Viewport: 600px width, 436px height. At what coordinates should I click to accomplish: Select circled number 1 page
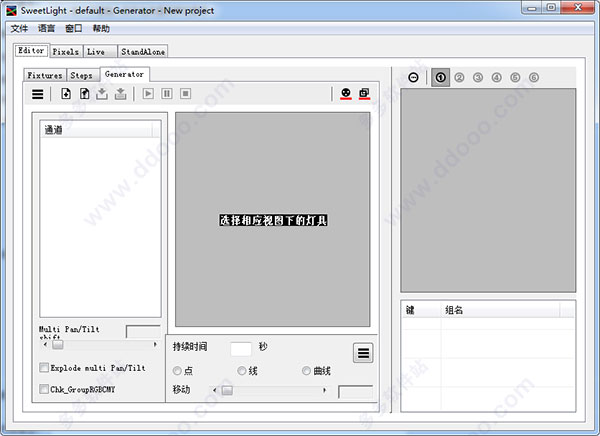440,77
